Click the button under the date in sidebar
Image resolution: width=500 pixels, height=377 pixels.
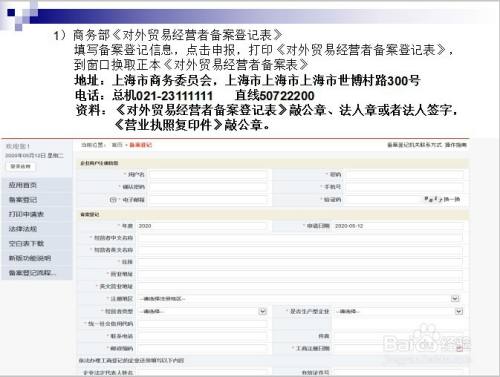pyautogui.click(x=21, y=166)
